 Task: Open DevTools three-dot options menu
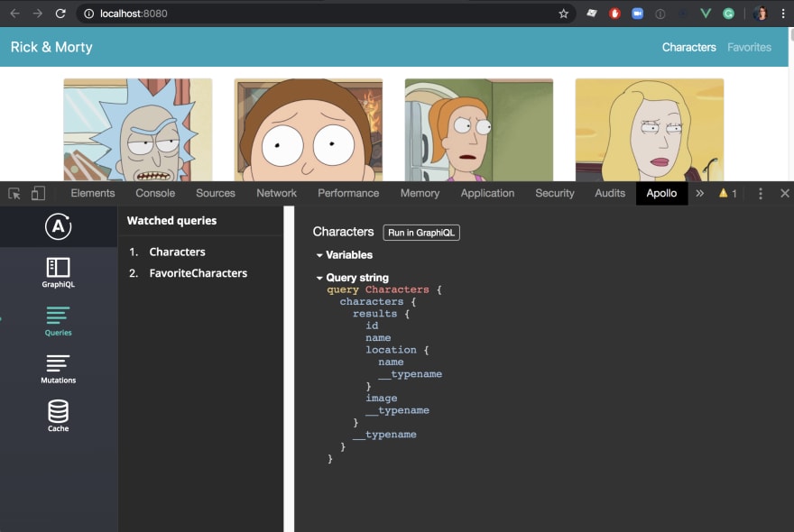pyautogui.click(x=760, y=193)
